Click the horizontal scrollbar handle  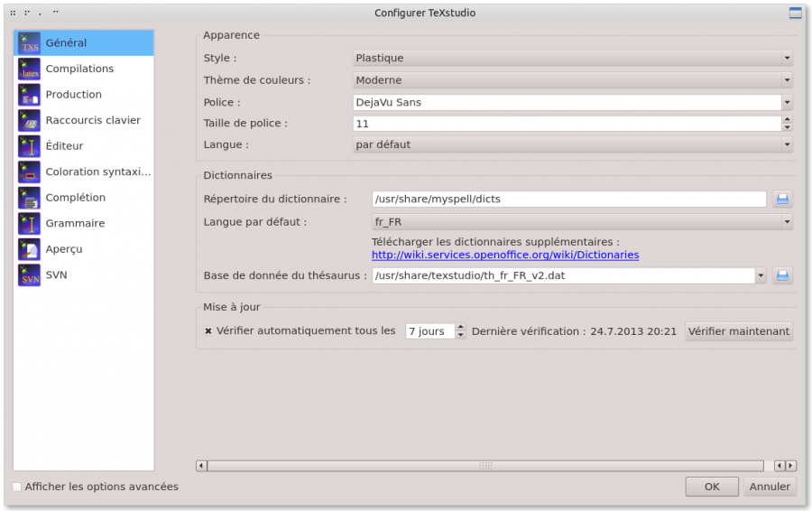[485, 466]
